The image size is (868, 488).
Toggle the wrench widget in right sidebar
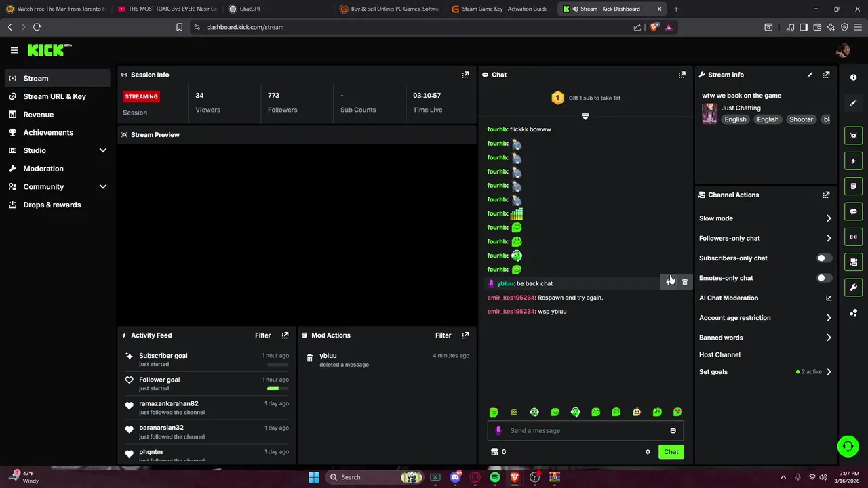853,287
